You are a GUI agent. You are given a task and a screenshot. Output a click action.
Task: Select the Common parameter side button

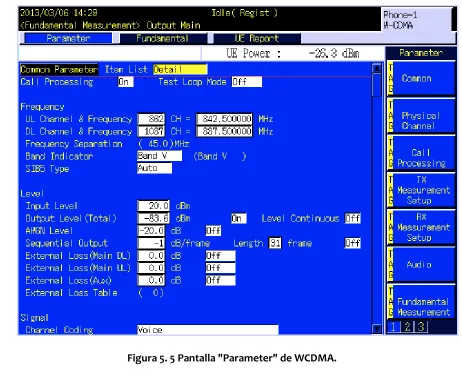(421, 78)
